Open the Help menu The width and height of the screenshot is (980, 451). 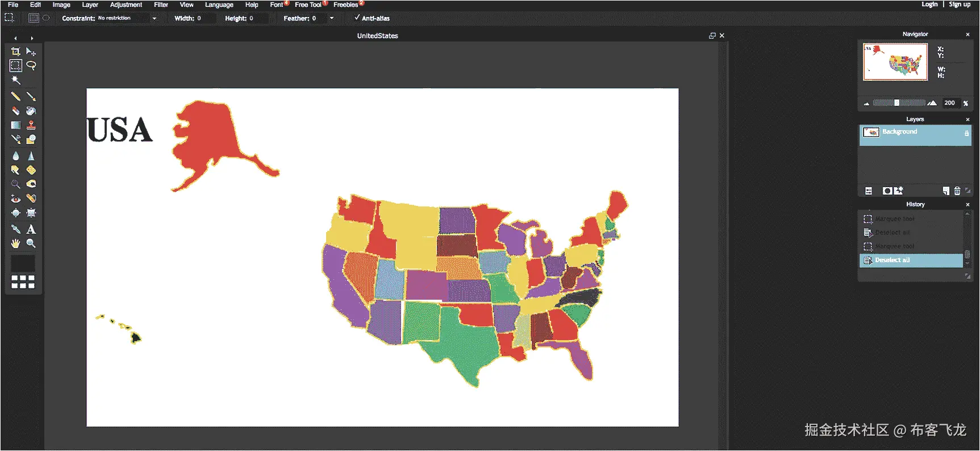[252, 5]
